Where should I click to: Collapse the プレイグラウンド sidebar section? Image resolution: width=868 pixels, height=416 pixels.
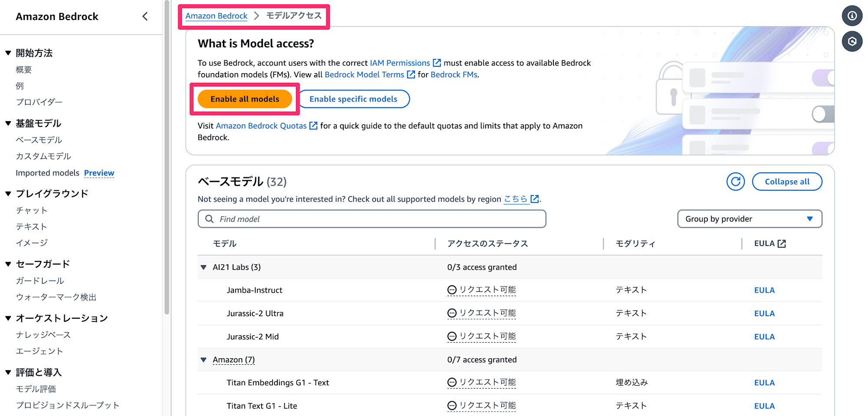point(8,194)
